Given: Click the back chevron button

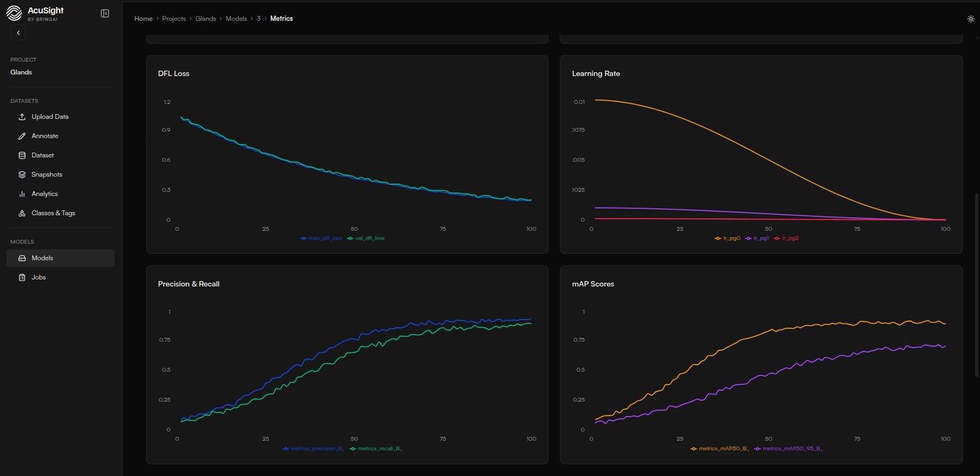Looking at the screenshot, I should pos(18,33).
